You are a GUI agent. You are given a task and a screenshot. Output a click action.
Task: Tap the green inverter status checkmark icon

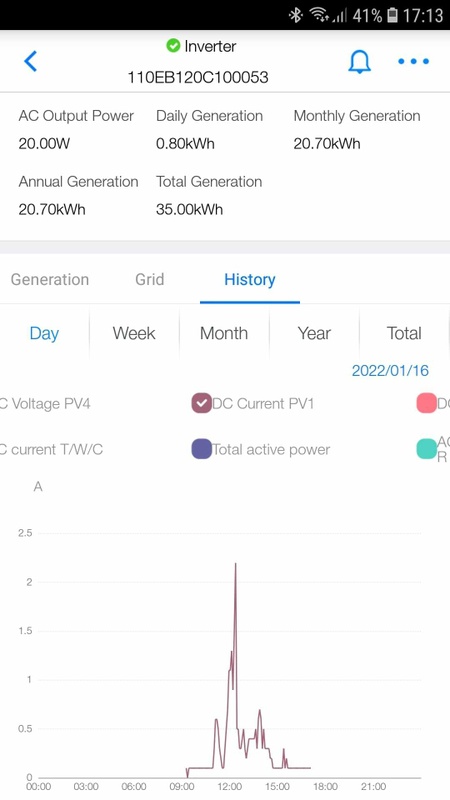(x=173, y=46)
